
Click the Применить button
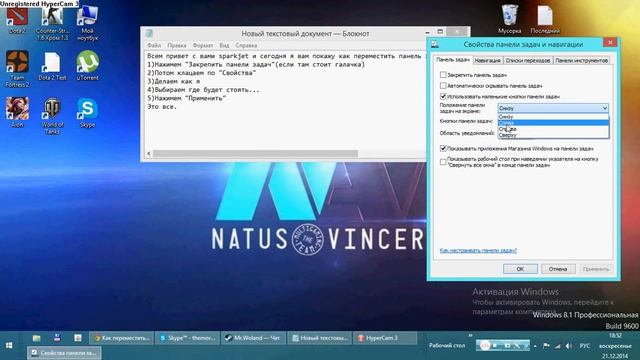click(596, 269)
